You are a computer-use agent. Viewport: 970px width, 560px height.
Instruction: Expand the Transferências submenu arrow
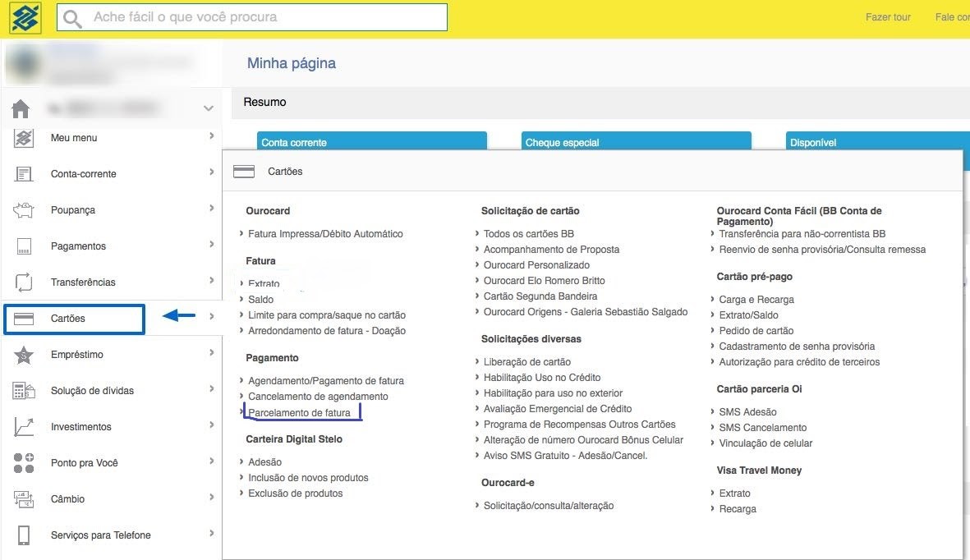coord(212,280)
